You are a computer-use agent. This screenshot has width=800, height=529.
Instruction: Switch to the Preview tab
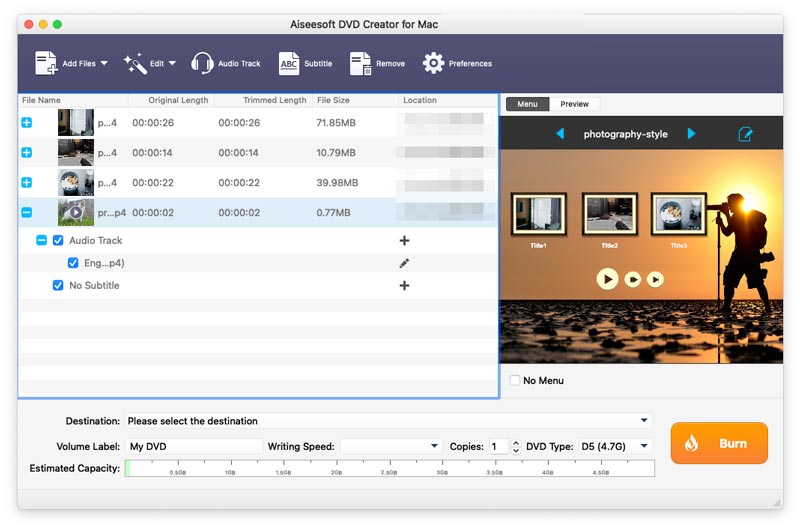tap(574, 104)
